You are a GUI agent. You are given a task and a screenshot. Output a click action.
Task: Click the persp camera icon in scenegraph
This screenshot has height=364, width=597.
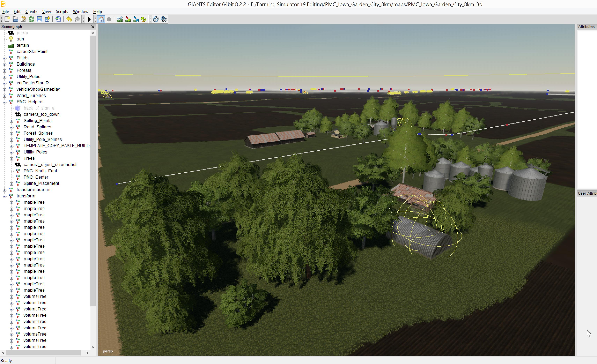click(x=11, y=33)
